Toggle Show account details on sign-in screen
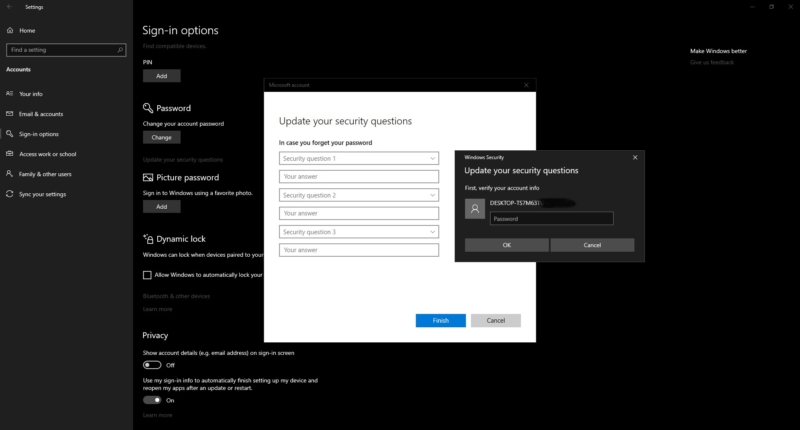Image resolution: width=800 pixels, height=430 pixels. tap(152, 365)
